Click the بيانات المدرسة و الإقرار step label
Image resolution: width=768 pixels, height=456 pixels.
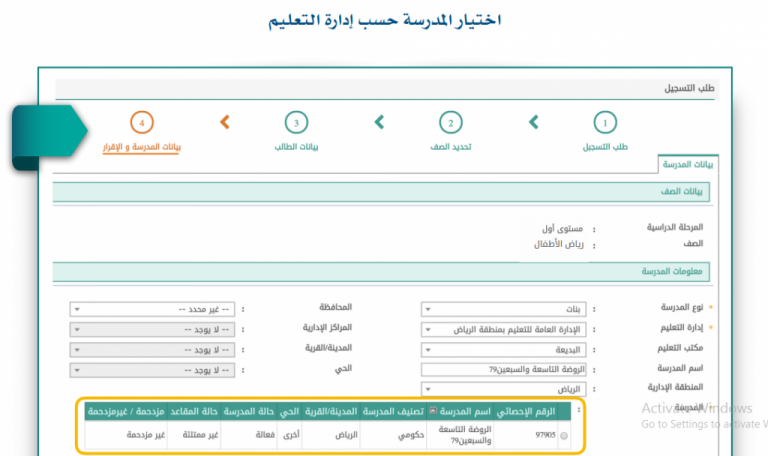coord(142,147)
